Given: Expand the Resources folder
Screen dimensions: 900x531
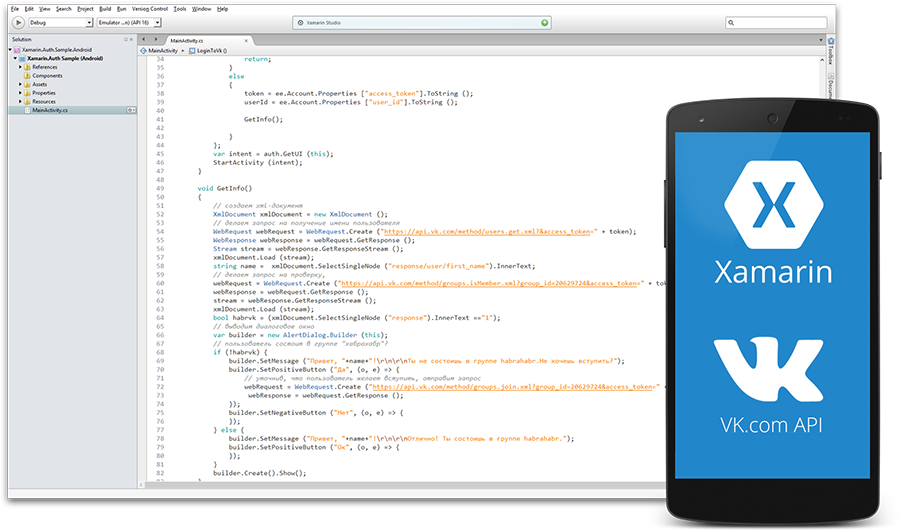Looking at the screenshot, I should [x=20, y=101].
